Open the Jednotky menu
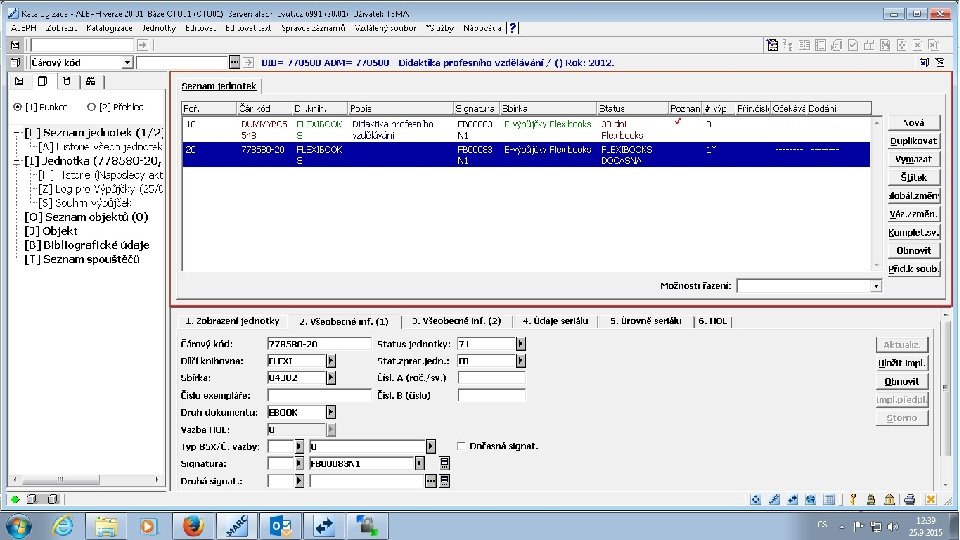The height and width of the screenshot is (540, 960). [159, 28]
